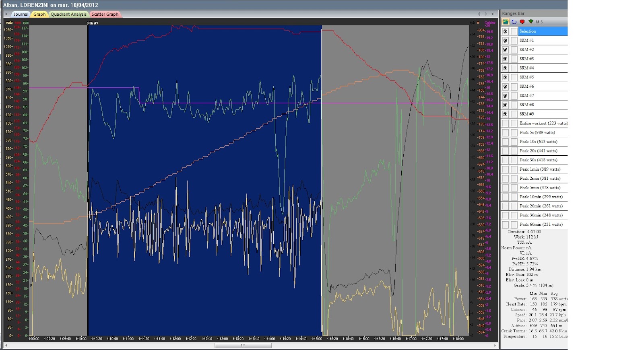Image resolution: width=644 pixels, height=350 pixels.
Task: Select Peak 20s (441 watts) row
Action: (534, 151)
